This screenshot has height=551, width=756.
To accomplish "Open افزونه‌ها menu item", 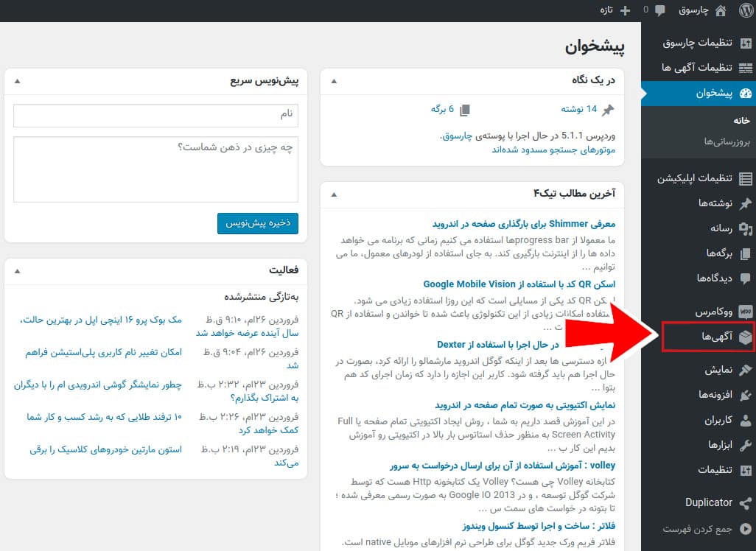I will (715, 396).
